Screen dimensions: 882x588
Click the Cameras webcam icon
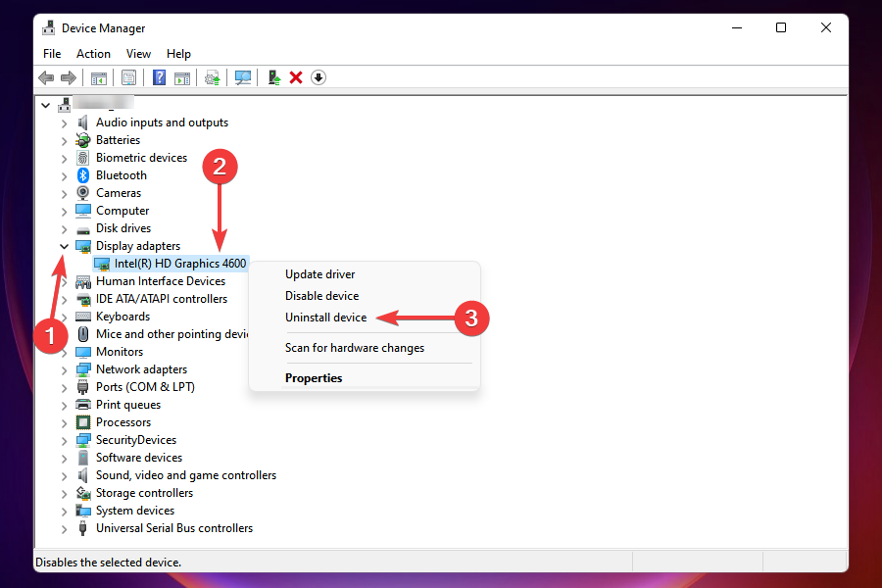click(83, 193)
